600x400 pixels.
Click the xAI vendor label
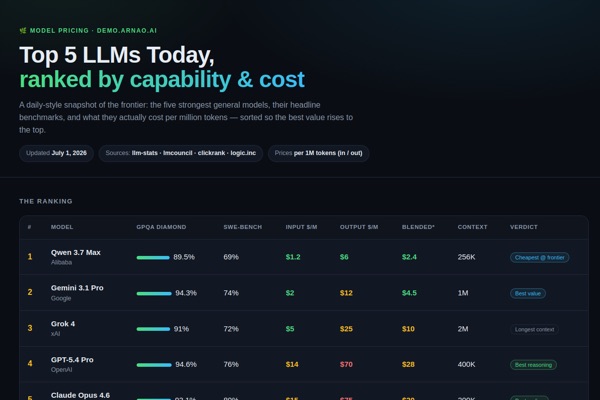pyautogui.click(x=55, y=334)
